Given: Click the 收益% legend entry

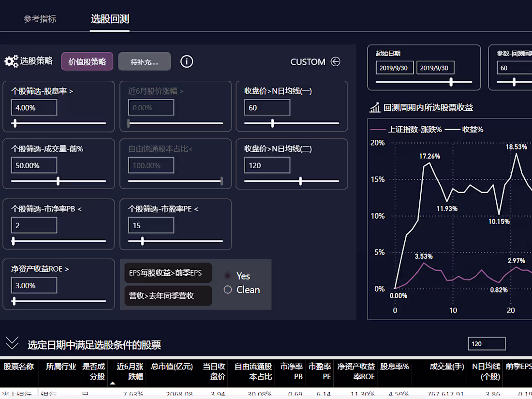Looking at the screenshot, I should (x=464, y=129).
